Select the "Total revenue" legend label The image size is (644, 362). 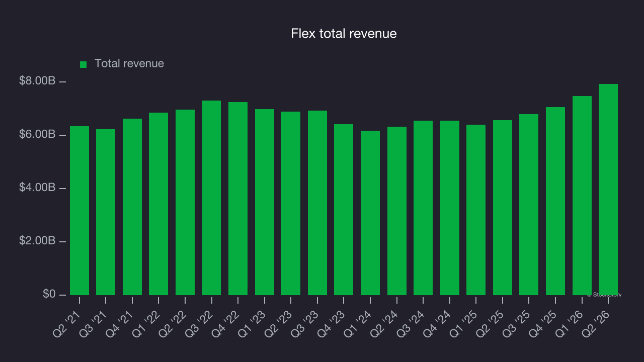pyautogui.click(x=129, y=64)
